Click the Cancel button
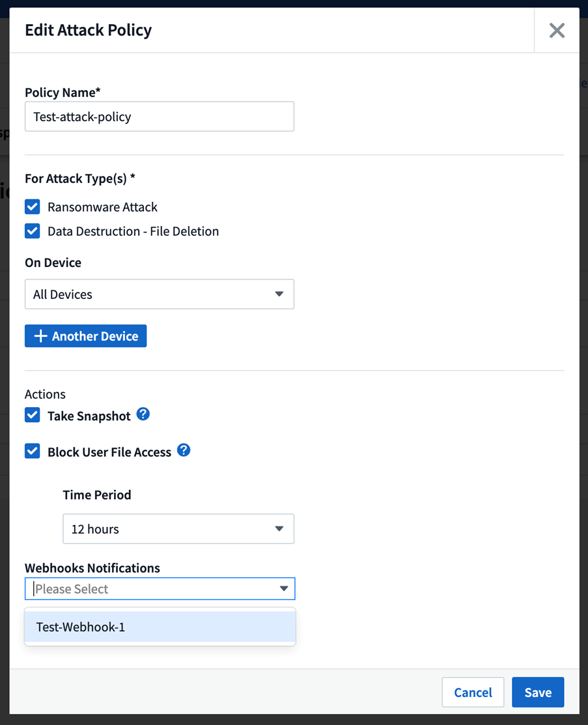 473,692
